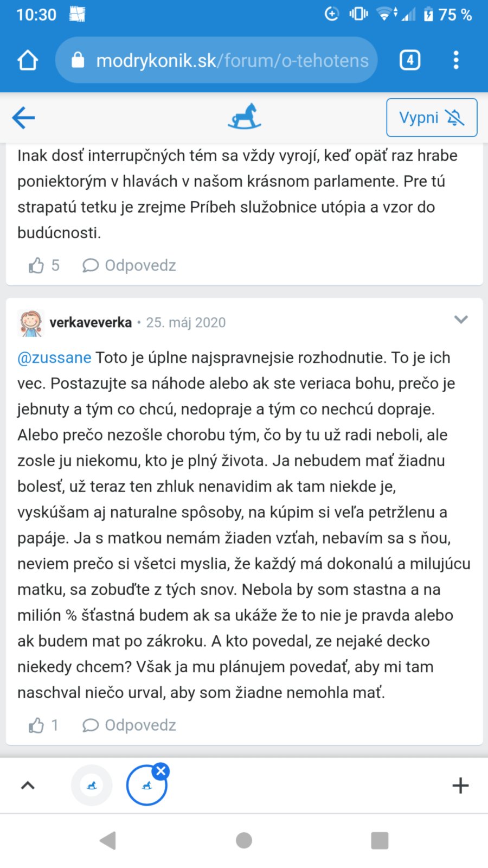Image resolution: width=488 pixels, height=868 pixels.
Task: Close the active tab with X badge
Action: tap(161, 770)
